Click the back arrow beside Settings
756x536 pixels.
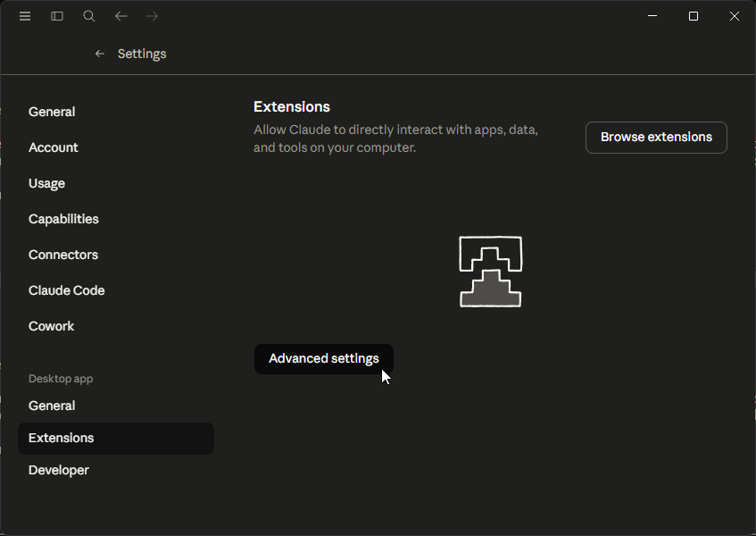[x=99, y=54]
